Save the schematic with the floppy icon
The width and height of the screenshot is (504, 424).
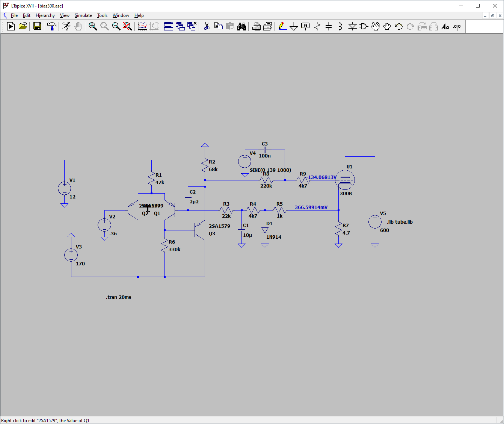point(37,26)
